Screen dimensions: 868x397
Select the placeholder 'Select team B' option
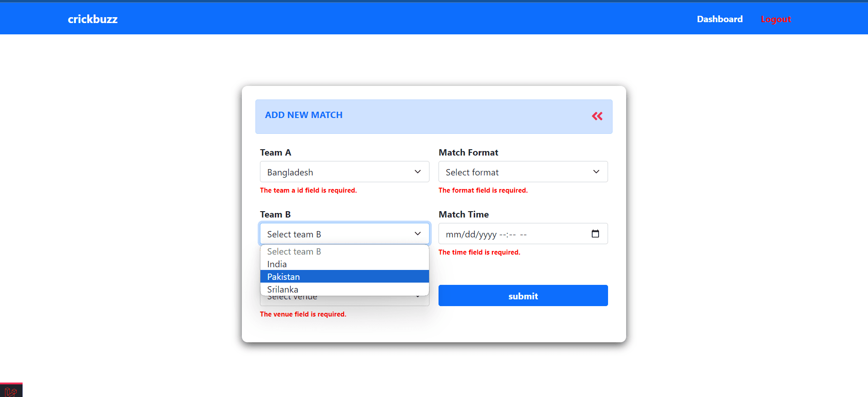pyautogui.click(x=344, y=251)
